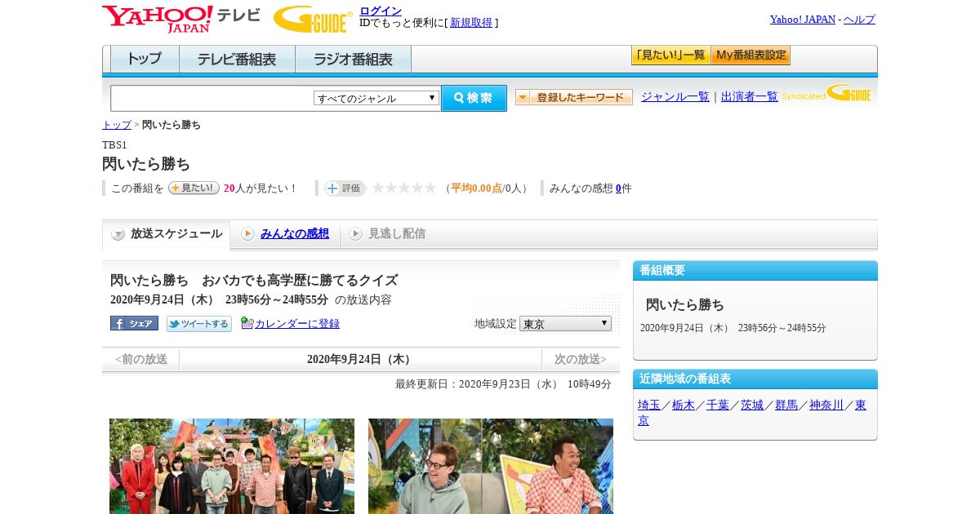Expand the すべてのジャンル dropdown
Viewport: 980px width, 514px height.
pos(376,98)
